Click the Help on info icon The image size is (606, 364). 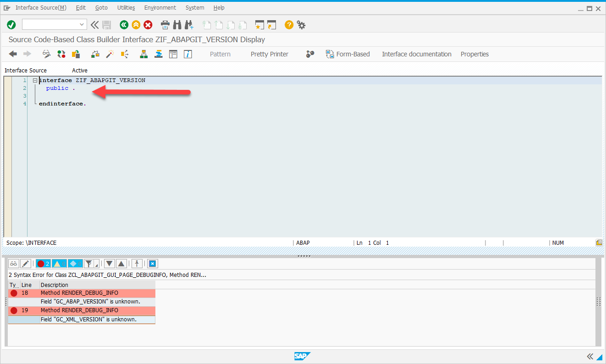tap(187, 54)
